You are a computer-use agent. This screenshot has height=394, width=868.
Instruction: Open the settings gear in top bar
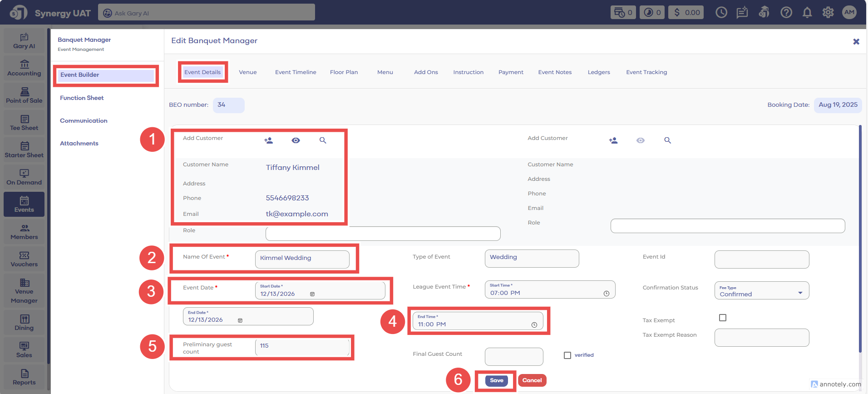tap(828, 13)
